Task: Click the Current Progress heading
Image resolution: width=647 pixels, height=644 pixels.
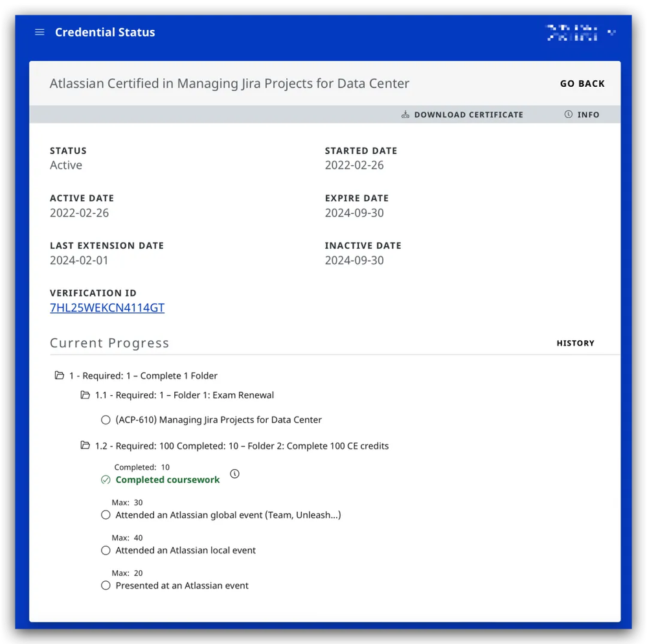Action: tap(109, 343)
